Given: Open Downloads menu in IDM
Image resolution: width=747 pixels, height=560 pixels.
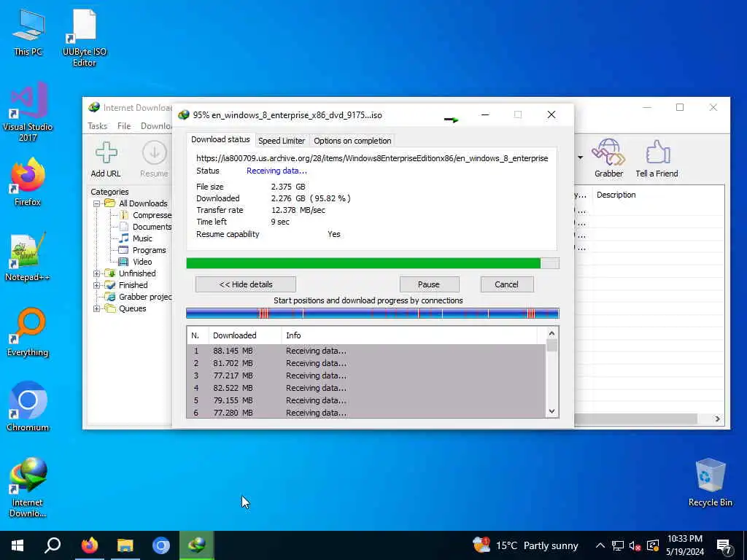Looking at the screenshot, I should (x=156, y=126).
